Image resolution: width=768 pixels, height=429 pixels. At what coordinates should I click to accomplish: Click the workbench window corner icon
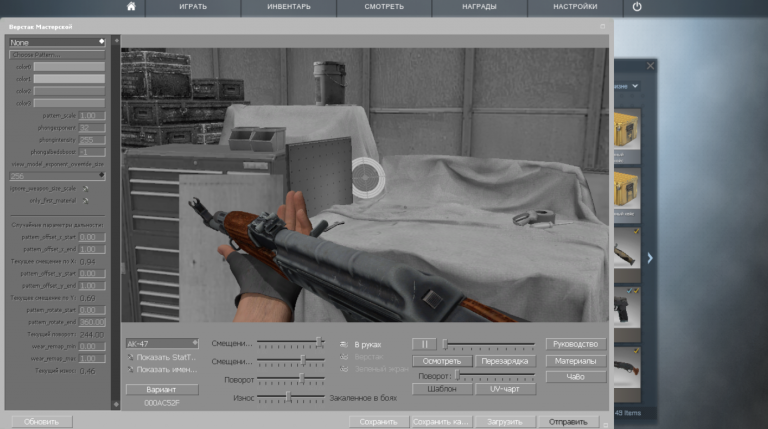pyautogui.click(x=602, y=26)
